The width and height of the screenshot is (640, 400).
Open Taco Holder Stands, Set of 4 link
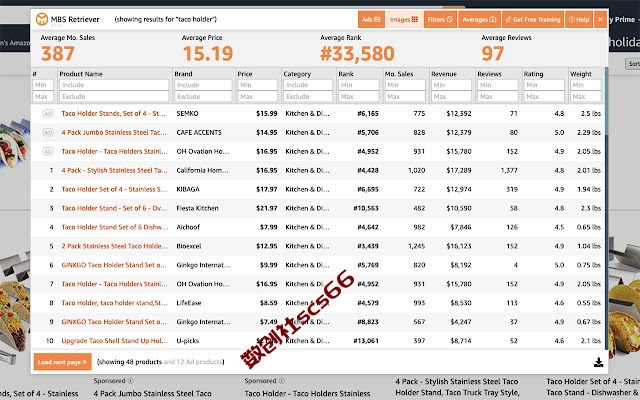(x=113, y=113)
